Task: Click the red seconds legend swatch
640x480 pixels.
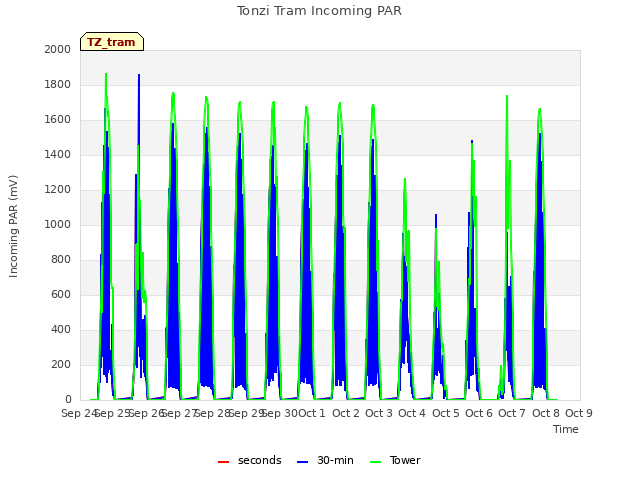Action: click(x=223, y=462)
